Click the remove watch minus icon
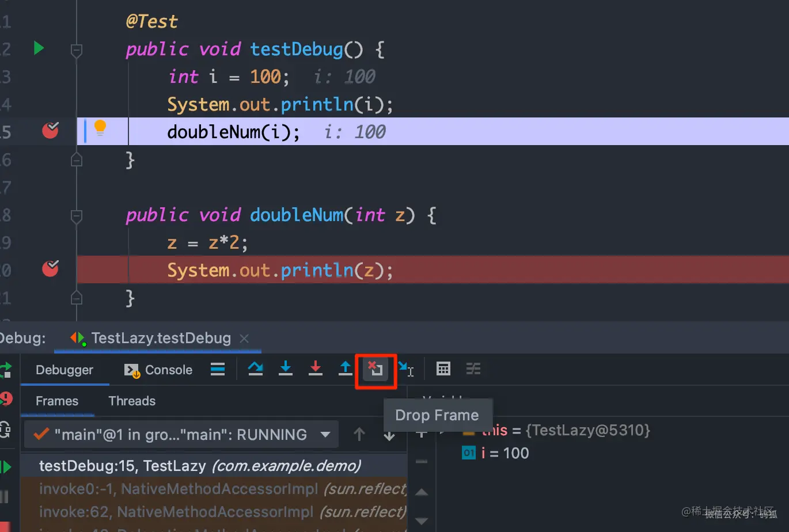789x532 pixels. coord(422,462)
